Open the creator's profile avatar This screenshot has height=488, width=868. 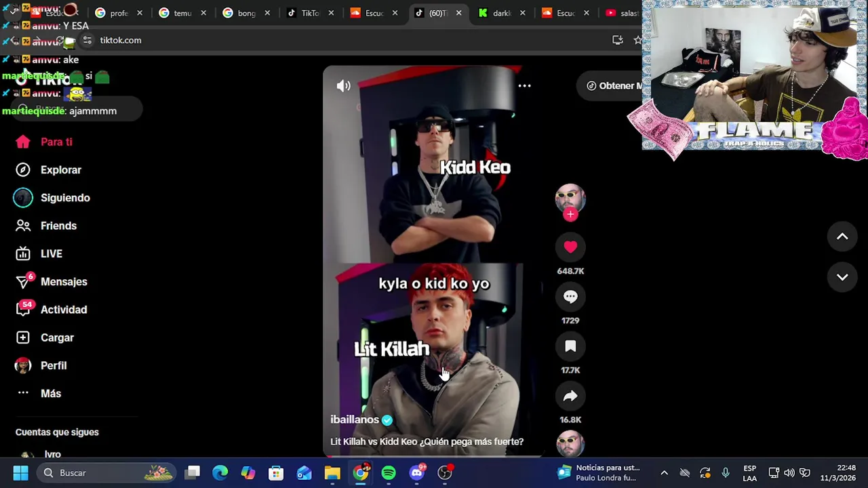tap(570, 197)
